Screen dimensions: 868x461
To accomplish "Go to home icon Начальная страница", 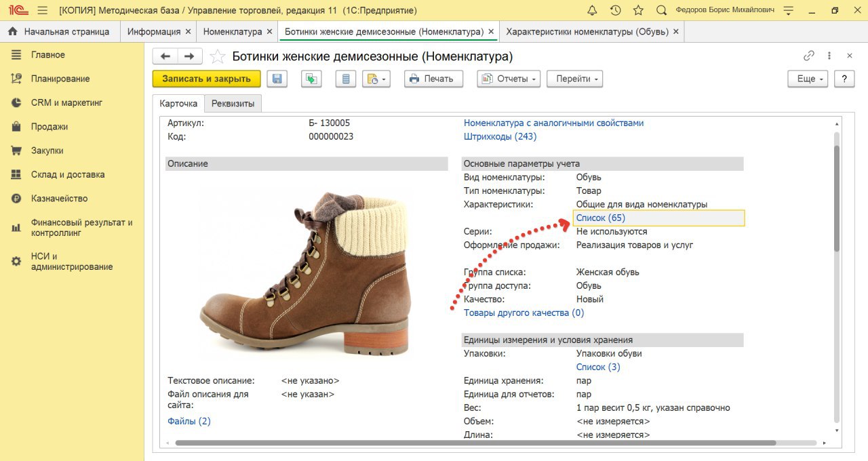I will coord(12,32).
